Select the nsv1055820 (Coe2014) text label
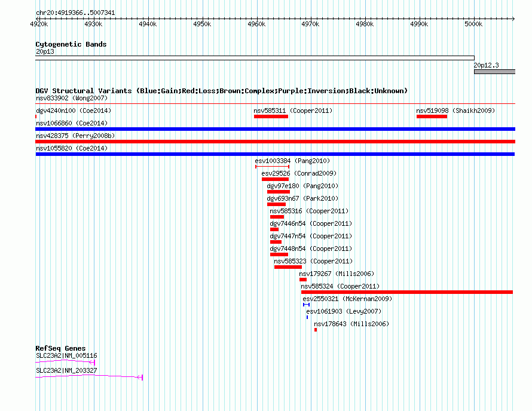Screen dimensions: 532x411 point(72,149)
